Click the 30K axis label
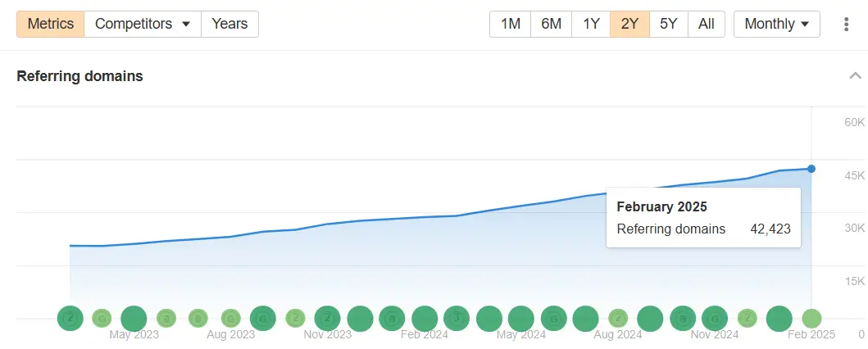Screen dimensions: 868x349 (855, 228)
